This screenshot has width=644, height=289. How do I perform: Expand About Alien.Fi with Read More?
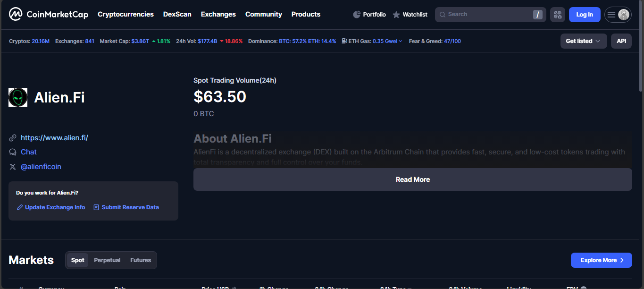coord(412,179)
